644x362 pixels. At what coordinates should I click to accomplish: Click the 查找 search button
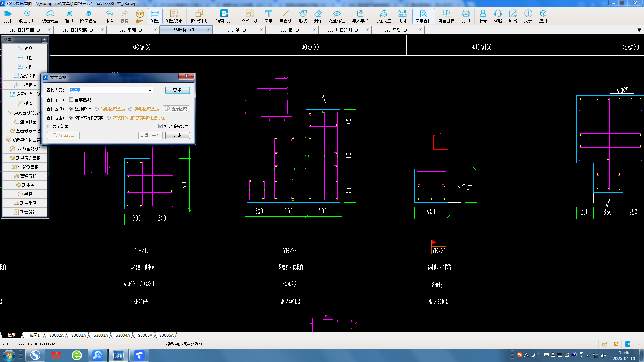coord(177,90)
